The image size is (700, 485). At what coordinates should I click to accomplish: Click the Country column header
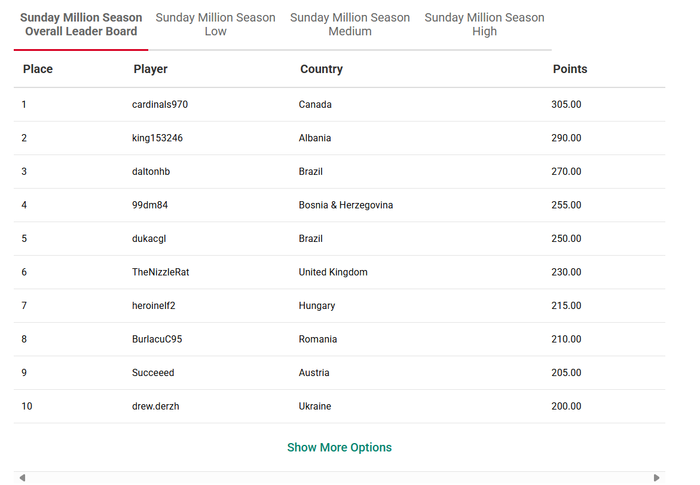321,70
